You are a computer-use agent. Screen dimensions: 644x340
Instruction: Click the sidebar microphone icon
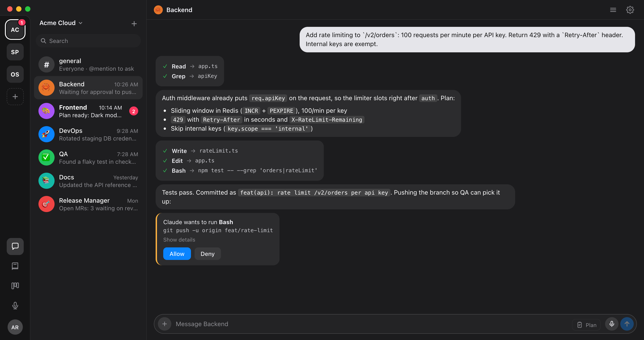point(15,306)
